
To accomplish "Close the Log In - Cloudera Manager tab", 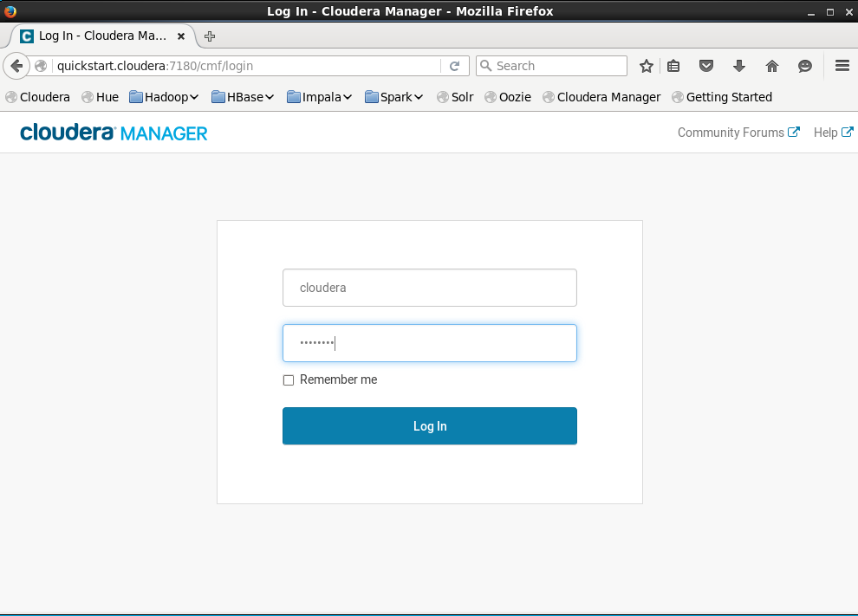I will pos(181,36).
